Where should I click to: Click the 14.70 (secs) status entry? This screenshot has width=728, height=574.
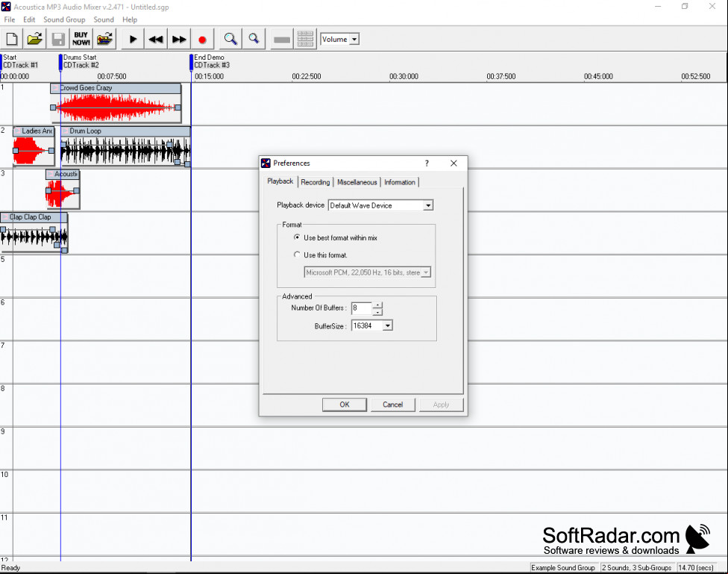(696, 567)
